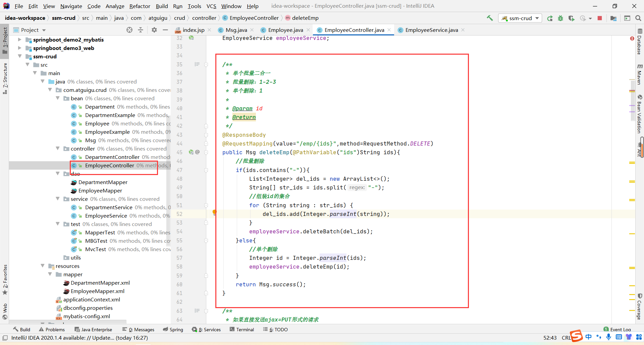Click the Debug bug icon in toolbar
The width and height of the screenshot is (644, 345).
[560, 18]
